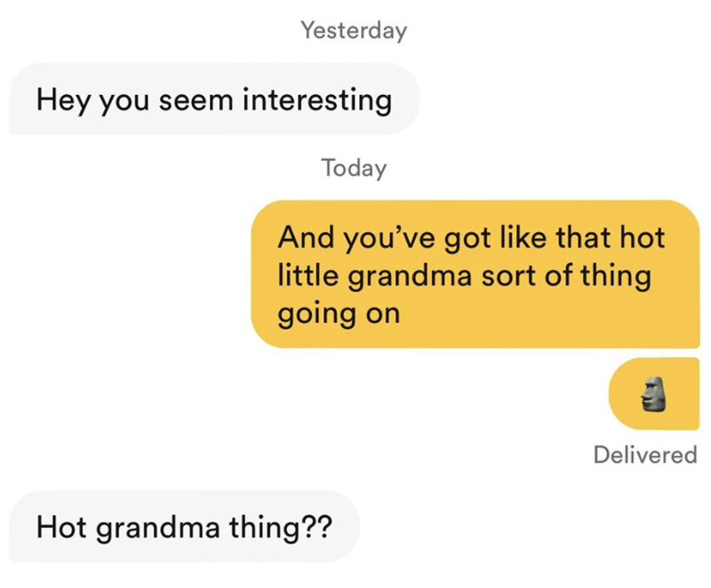Select the 'Hot grandma thing??' reply bubble
Image resolution: width=711 pixels, height=588 pixels.
pyautogui.click(x=184, y=527)
